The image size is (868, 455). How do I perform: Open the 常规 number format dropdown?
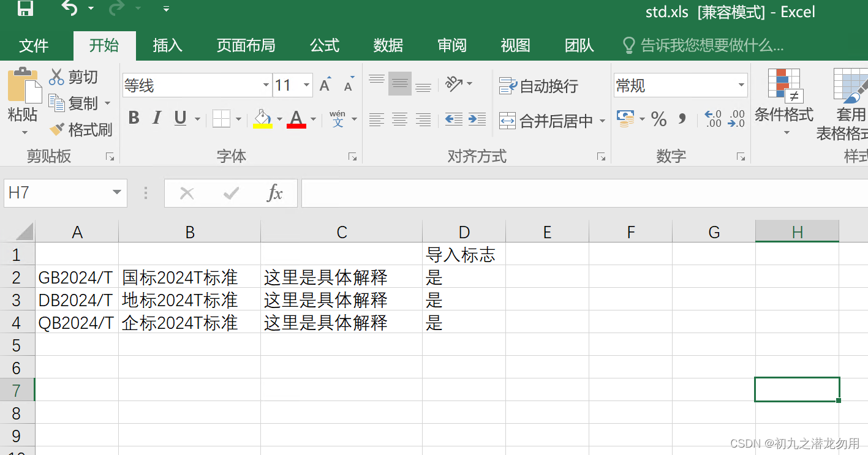[742, 85]
